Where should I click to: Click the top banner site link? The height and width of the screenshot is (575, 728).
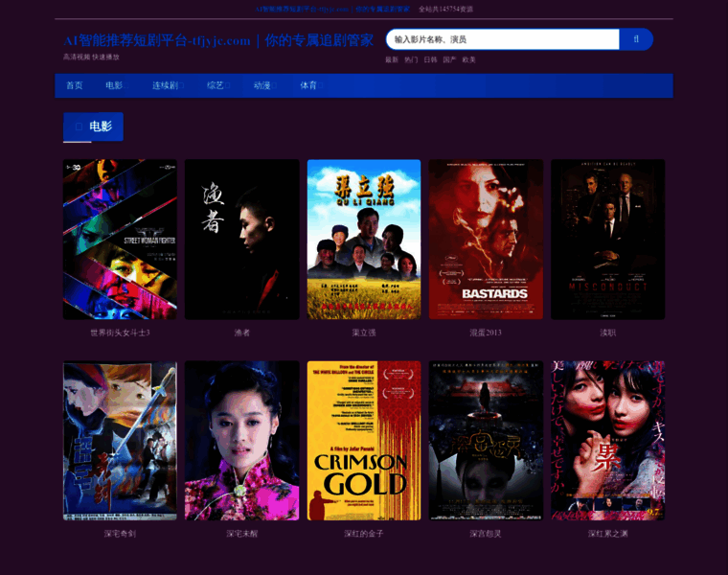(332, 9)
